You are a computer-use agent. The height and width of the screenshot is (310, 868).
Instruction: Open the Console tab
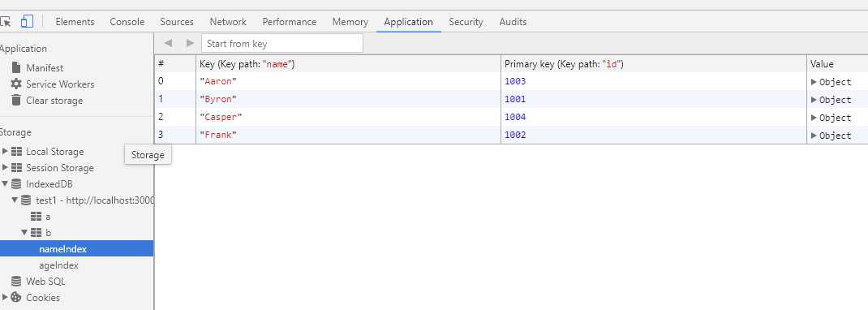(x=127, y=22)
